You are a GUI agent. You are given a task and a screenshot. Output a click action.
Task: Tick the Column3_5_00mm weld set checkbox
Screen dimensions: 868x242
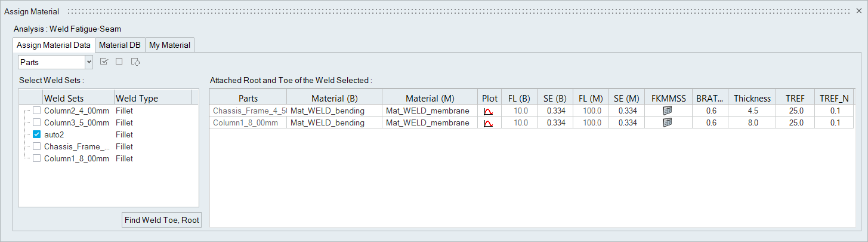[x=37, y=123]
